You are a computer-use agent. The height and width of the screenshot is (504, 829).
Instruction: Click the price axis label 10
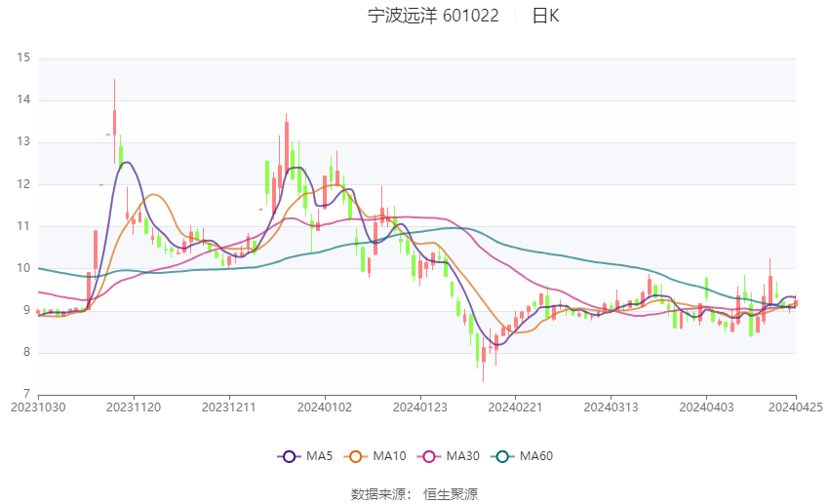pos(23,268)
